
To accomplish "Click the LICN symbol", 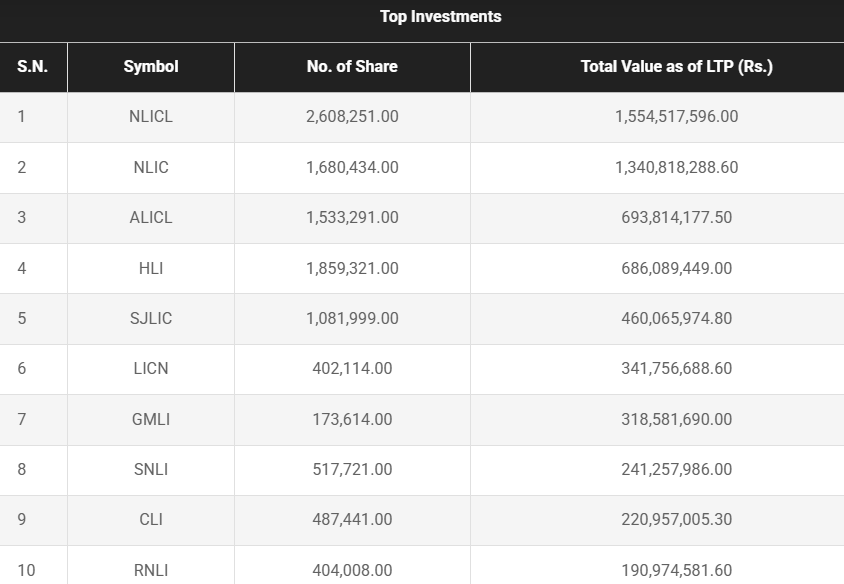I will click(151, 368).
